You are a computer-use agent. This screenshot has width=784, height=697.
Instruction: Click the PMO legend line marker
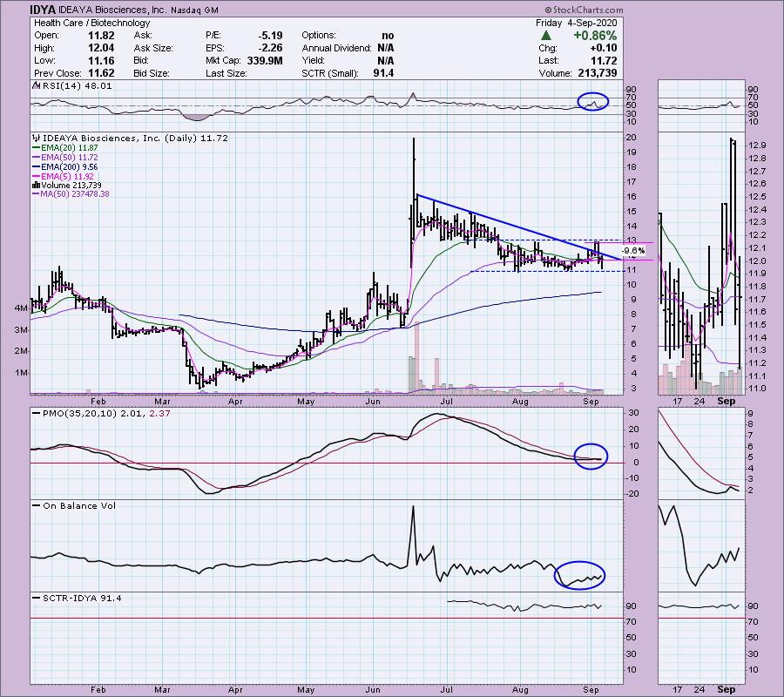pos(36,414)
